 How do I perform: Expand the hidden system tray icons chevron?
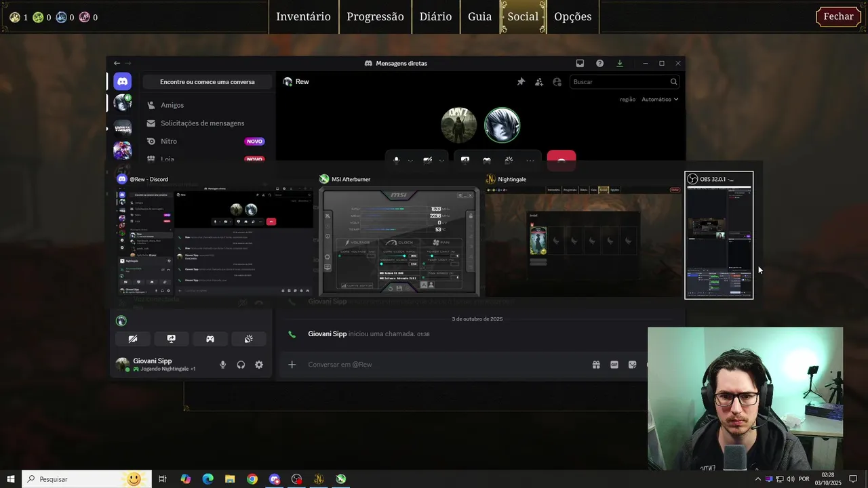pyautogui.click(x=757, y=479)
